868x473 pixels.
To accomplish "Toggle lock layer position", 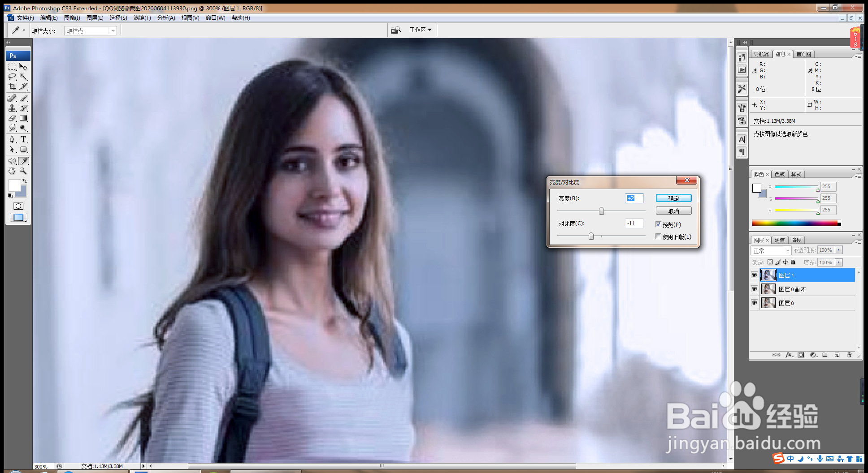I will [x=785, y=262].
